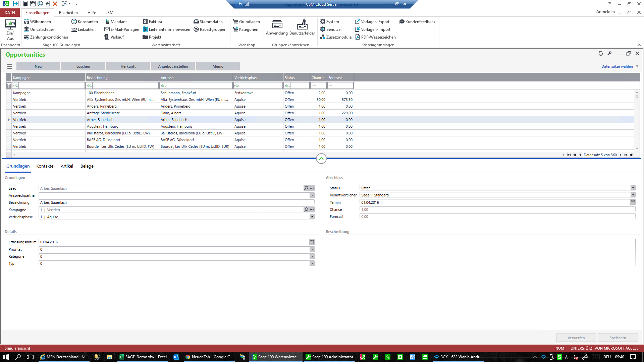Viewport: 644px width, 362px height.
Task: Open Faktura settings
Action: [152, 22]
